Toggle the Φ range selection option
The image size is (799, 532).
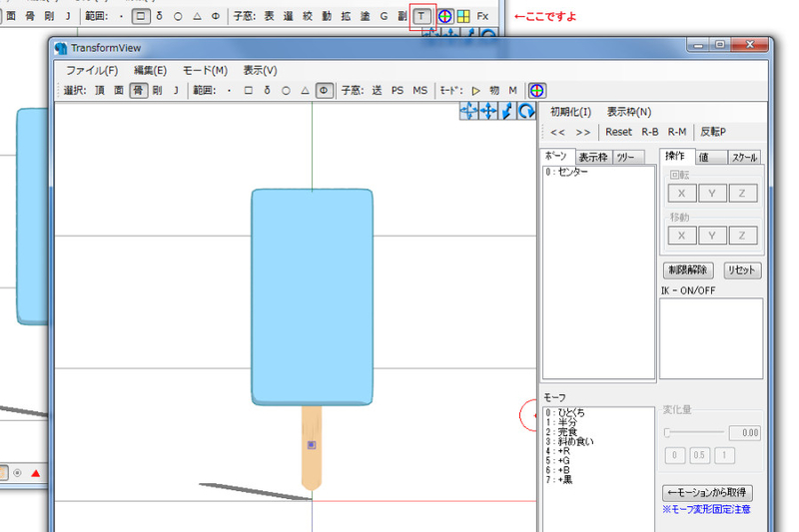tap(324, 91)
